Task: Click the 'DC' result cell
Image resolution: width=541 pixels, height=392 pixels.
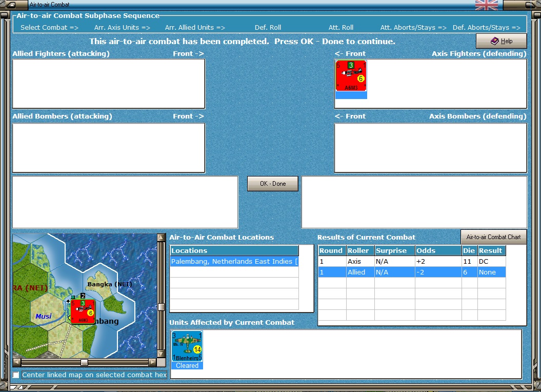Action: [492, 262]
